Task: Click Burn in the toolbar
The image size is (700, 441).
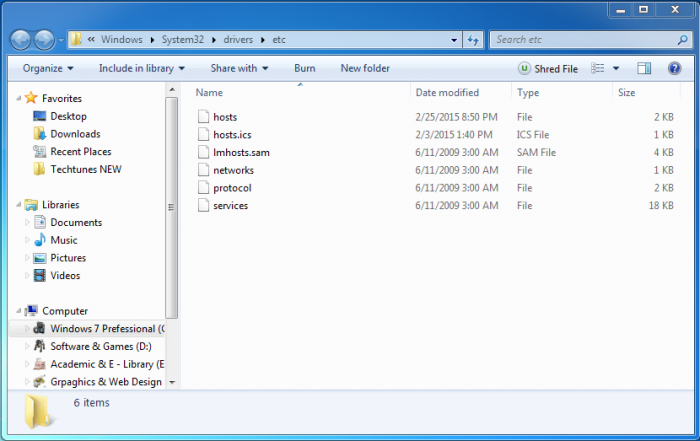Action: [x=305, y=68]
